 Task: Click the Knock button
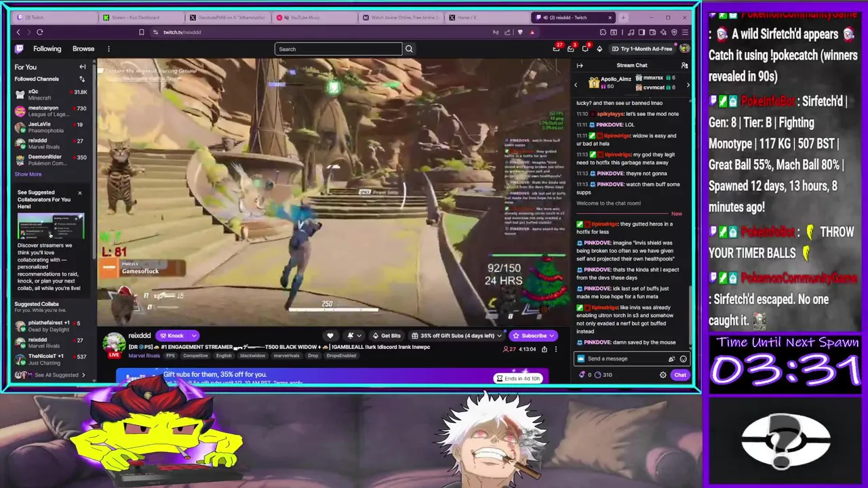pyautogui.click(x=172, y=335)
